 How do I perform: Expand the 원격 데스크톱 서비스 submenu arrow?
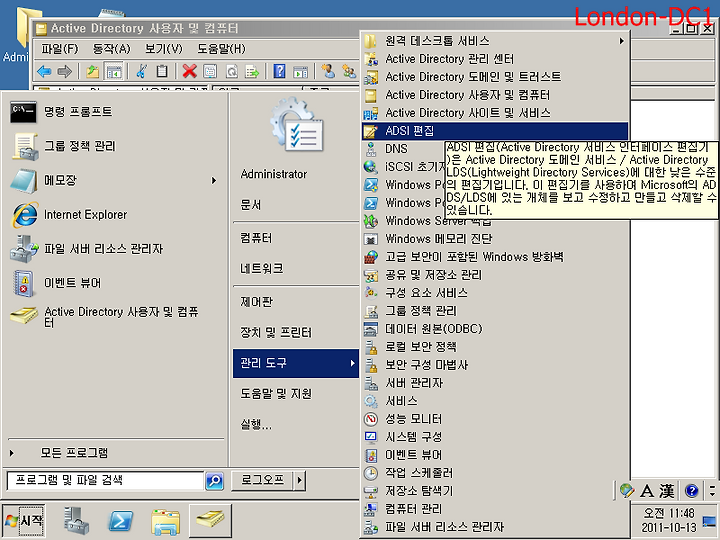621,41
